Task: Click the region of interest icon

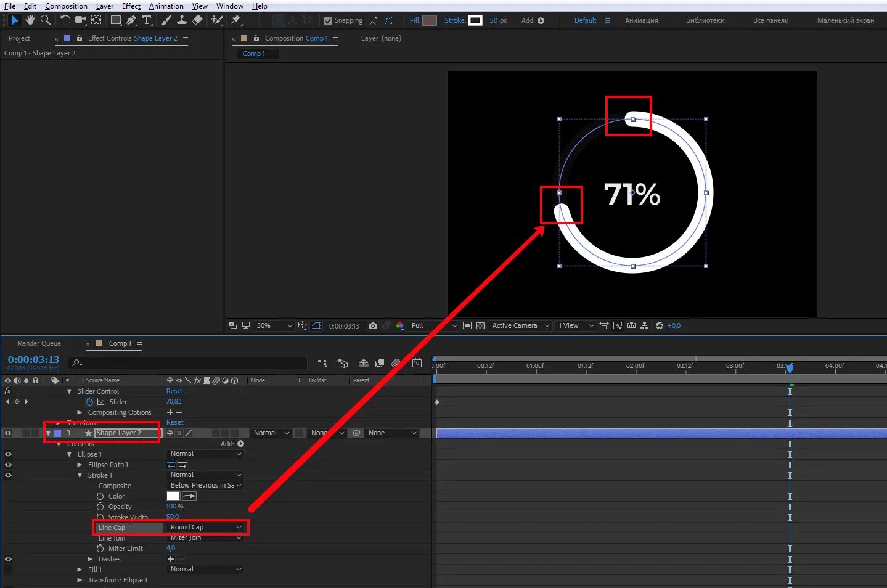Action: (x=467, y=326)
